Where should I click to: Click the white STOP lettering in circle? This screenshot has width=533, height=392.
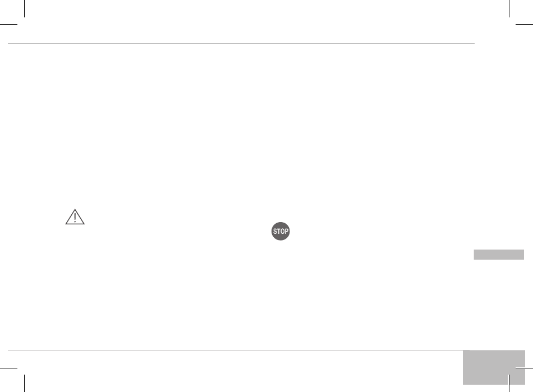[281, 231]
